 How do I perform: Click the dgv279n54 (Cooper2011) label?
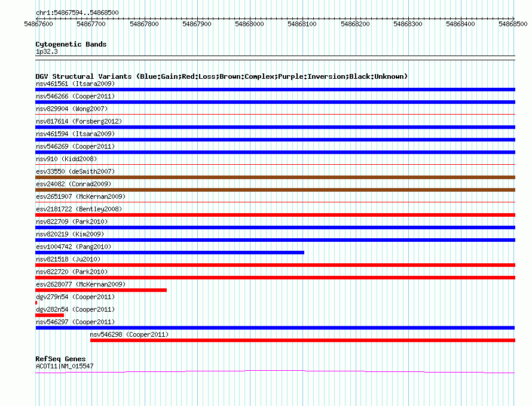pos(75,297)
